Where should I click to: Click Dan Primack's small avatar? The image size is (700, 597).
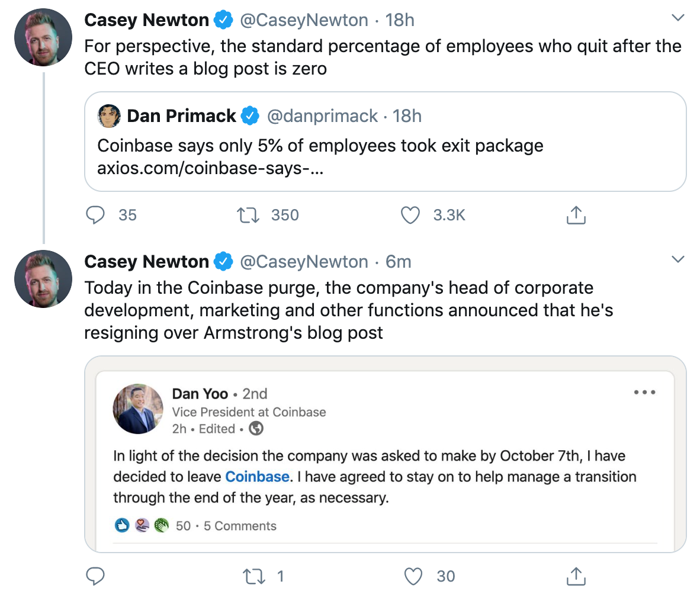pos(110,116)
